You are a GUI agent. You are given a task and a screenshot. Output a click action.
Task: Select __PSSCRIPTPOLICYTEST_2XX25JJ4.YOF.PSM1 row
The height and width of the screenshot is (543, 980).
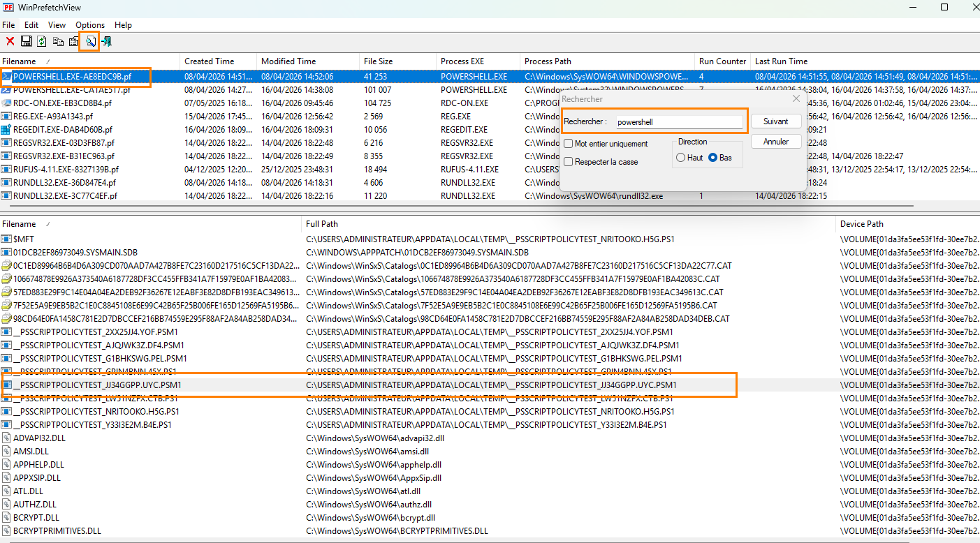click(490, 332)
